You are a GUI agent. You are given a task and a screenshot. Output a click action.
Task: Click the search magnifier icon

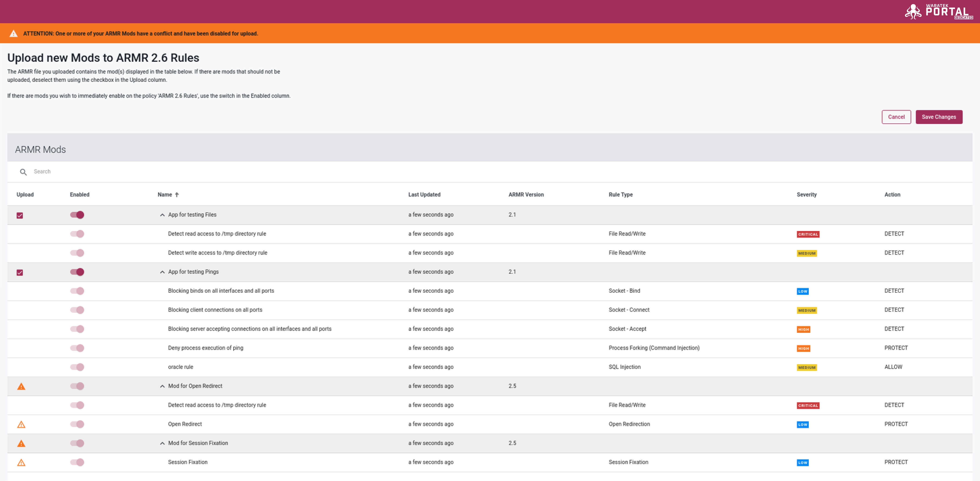tap(23, 172)
